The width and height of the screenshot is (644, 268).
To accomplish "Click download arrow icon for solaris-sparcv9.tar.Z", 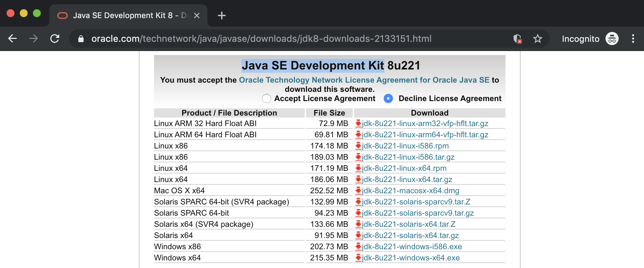I will [358, 202].
